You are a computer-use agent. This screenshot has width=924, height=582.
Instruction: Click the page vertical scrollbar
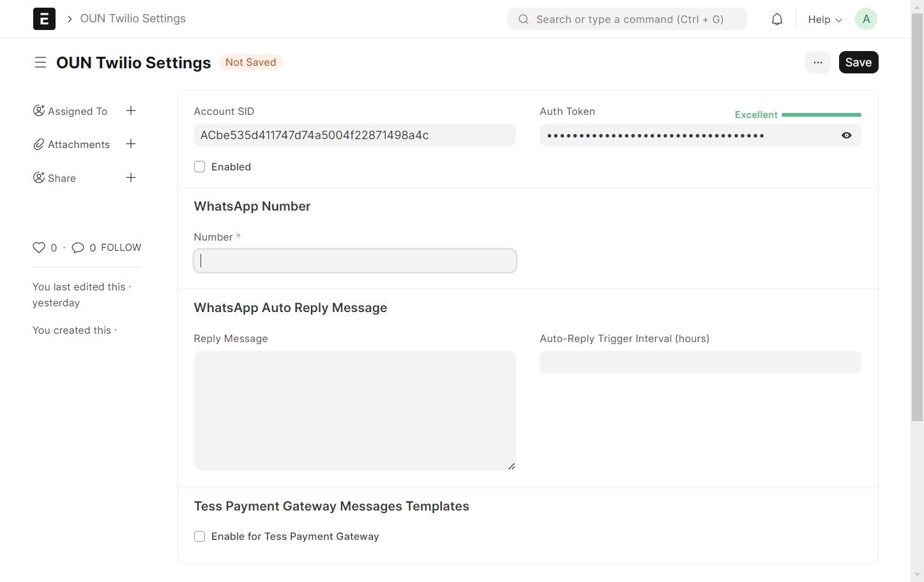click(x=917, y=217)
